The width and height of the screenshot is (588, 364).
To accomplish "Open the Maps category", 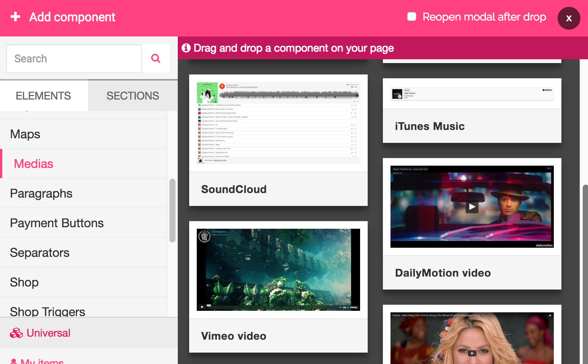I will (x=25, y=134).
